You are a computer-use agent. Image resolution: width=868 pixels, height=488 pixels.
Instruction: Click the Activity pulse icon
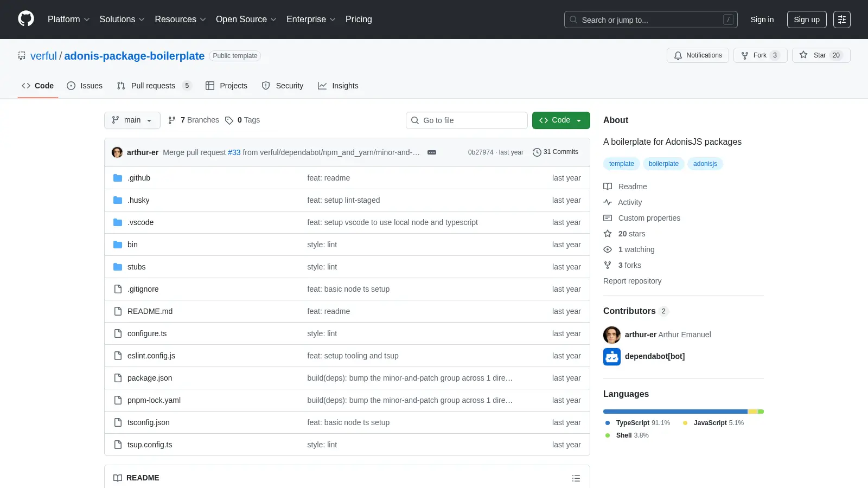tap(608, 202)
